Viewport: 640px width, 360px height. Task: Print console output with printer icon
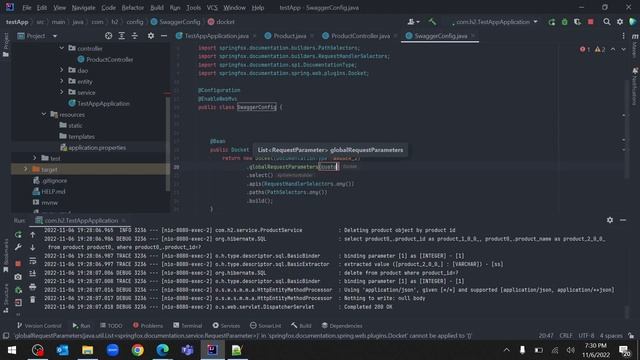click(x=33, y=287)
